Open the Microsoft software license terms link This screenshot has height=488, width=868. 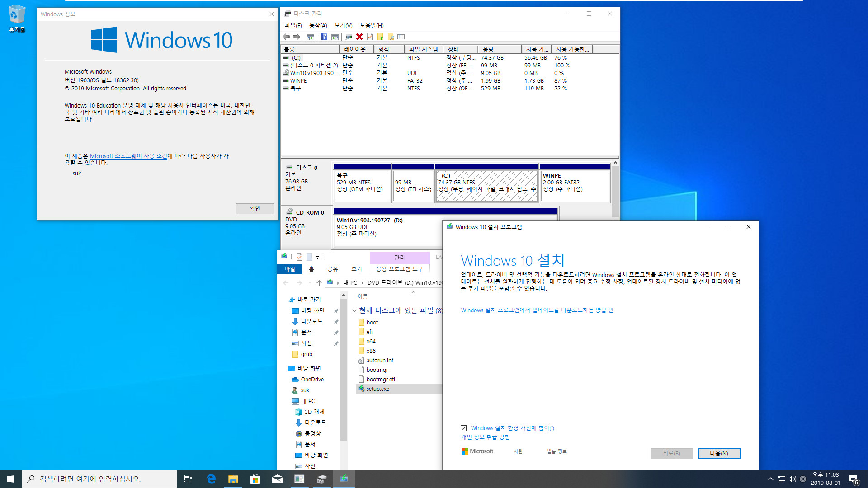[x=128, y=156]
